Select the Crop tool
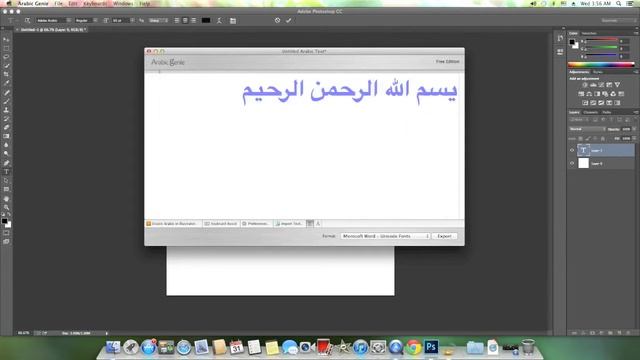The width and height of the screenshot is (640, 360). pos(6,74)
